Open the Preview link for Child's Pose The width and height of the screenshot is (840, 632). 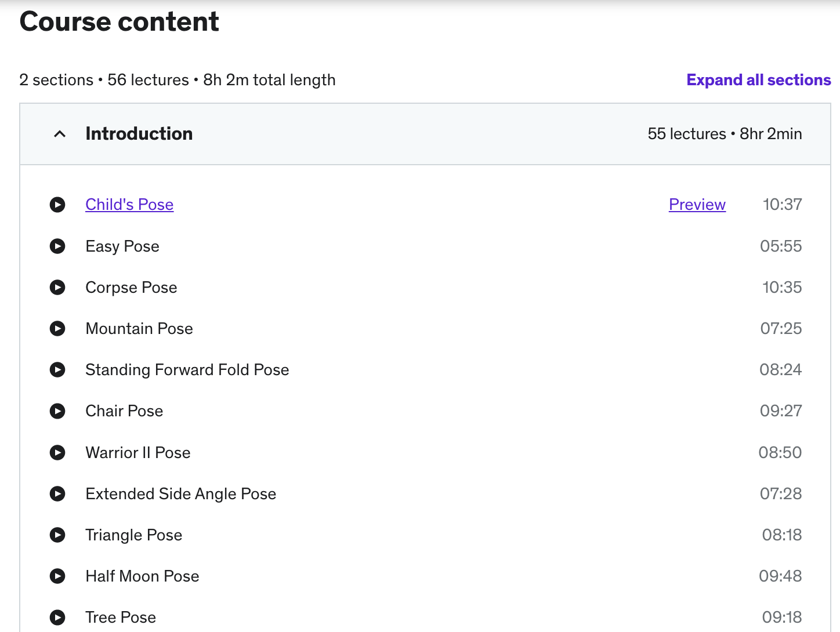click(697, 205)
